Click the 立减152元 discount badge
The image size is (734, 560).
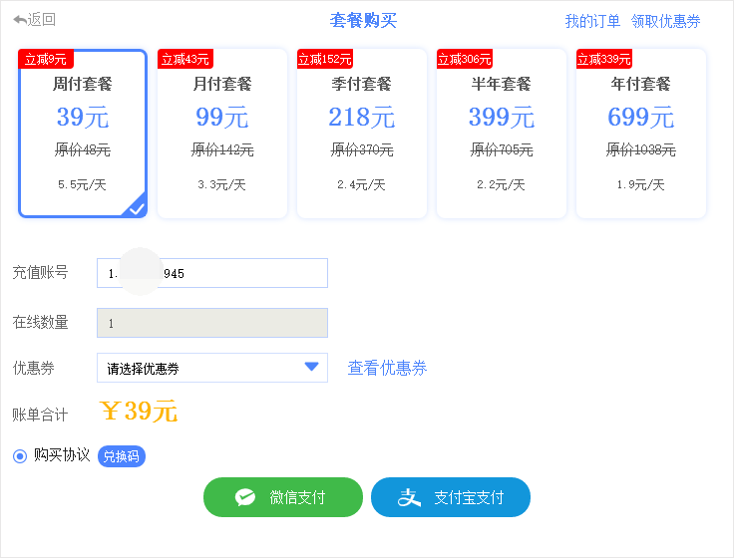325,59
